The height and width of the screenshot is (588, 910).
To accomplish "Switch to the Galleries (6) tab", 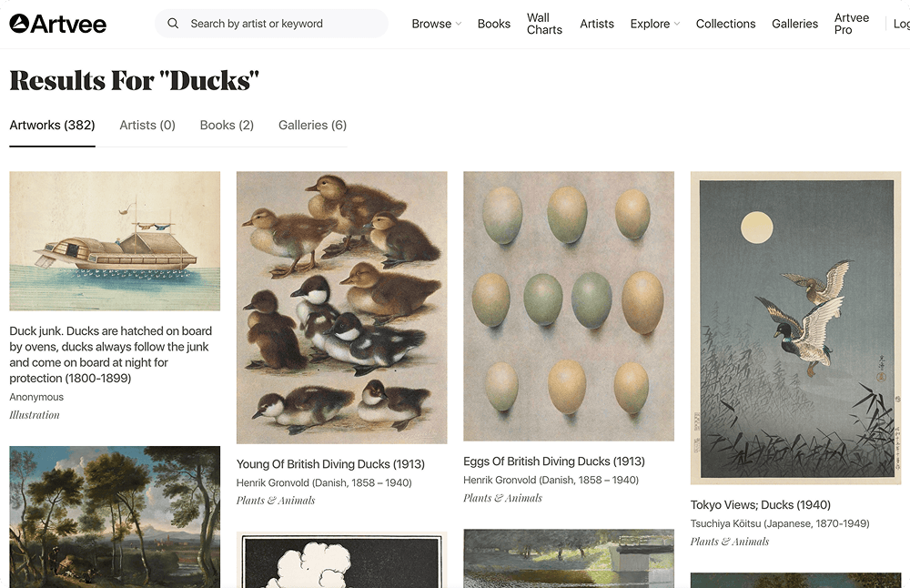I will point(312,125).
